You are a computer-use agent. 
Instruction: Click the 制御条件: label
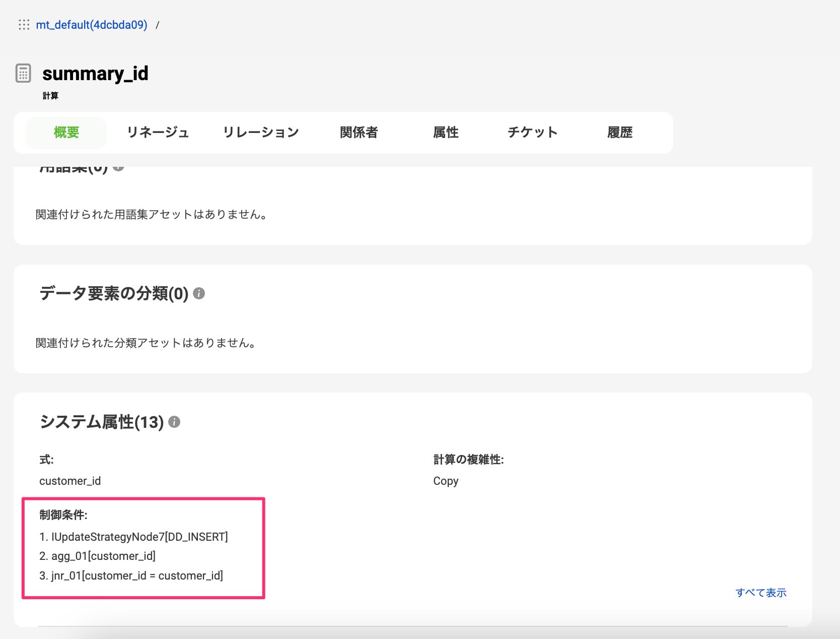63,515
